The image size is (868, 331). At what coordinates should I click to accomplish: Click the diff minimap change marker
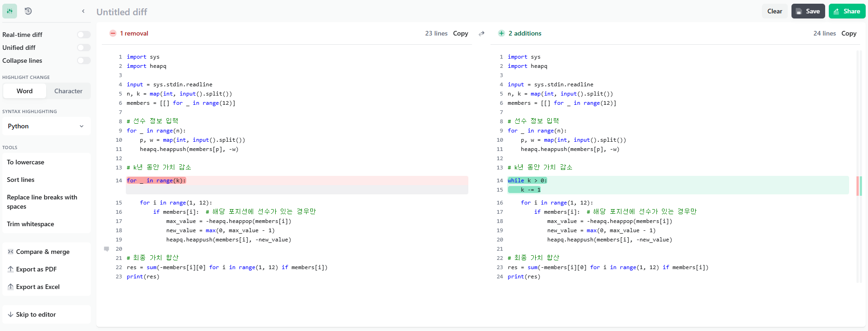(859, 186)
